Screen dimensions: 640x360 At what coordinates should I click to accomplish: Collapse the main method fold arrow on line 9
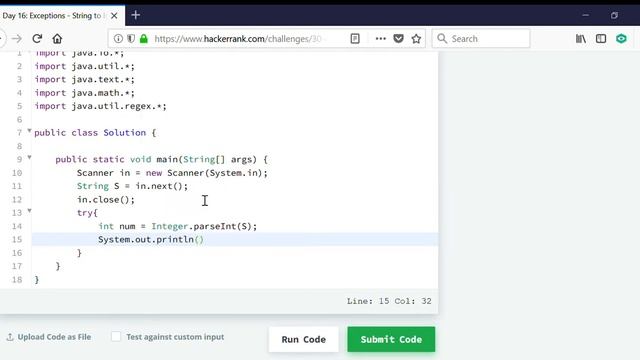[29, 158]
